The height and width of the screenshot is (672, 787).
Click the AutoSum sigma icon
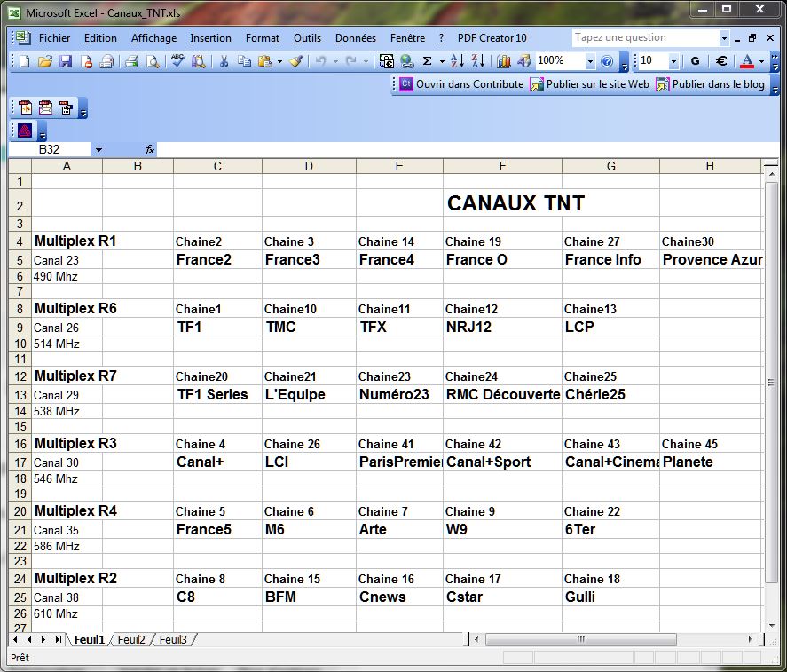tap(427, 61)
